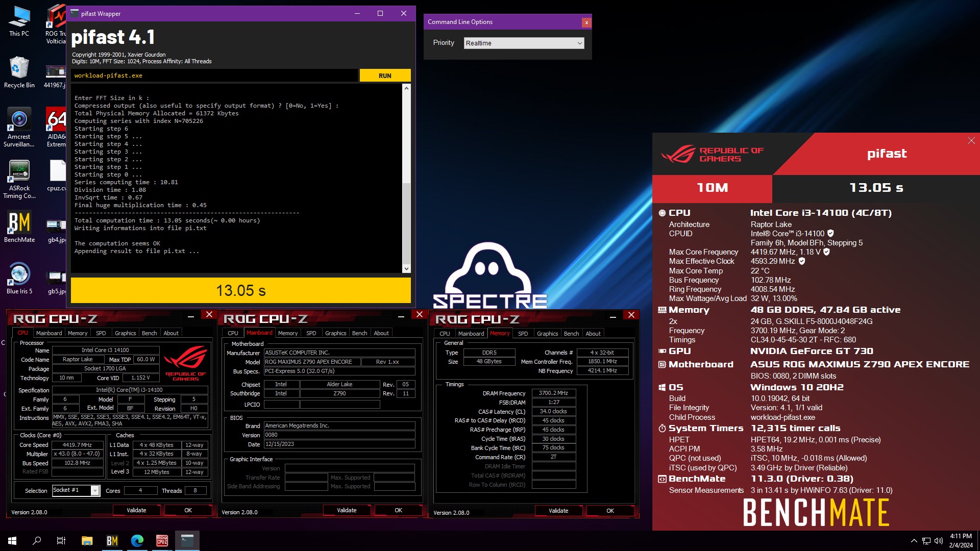Open volume control in system tray

pos(938,541)
